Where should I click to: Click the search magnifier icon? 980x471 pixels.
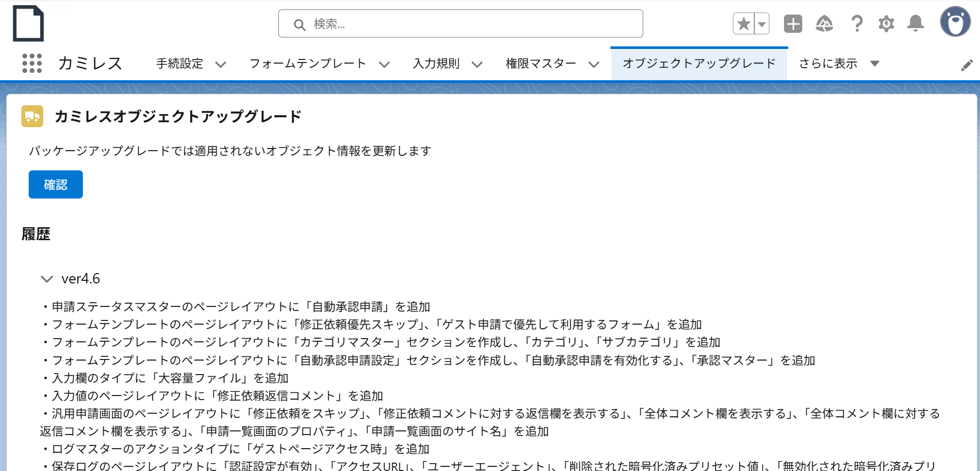click(299, 24)
